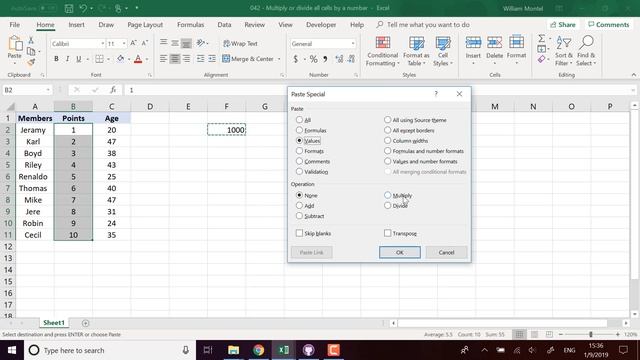
Task: Click the Paste Special help question mark
Action: (436, 94)
